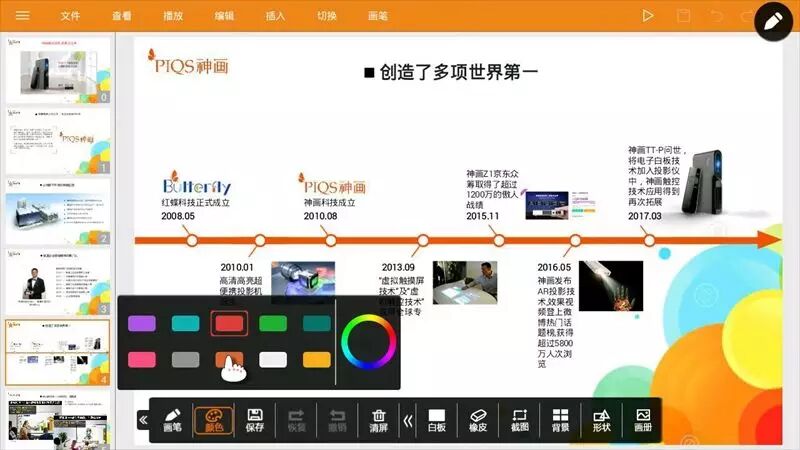Click the orange timeline arrowhead at right

tap(768, 240)
